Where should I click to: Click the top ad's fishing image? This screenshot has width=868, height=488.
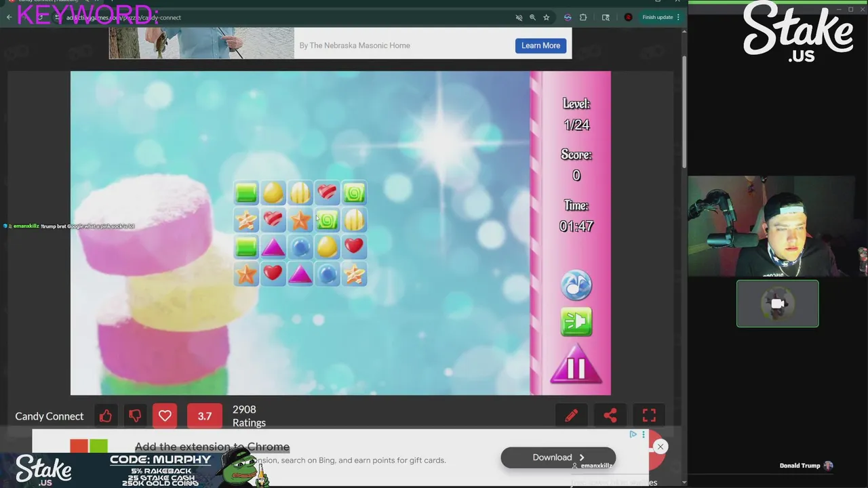click(201, 43)
